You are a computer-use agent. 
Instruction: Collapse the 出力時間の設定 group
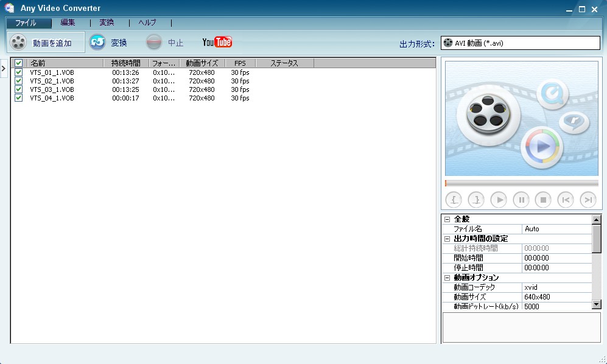point(447,239)
